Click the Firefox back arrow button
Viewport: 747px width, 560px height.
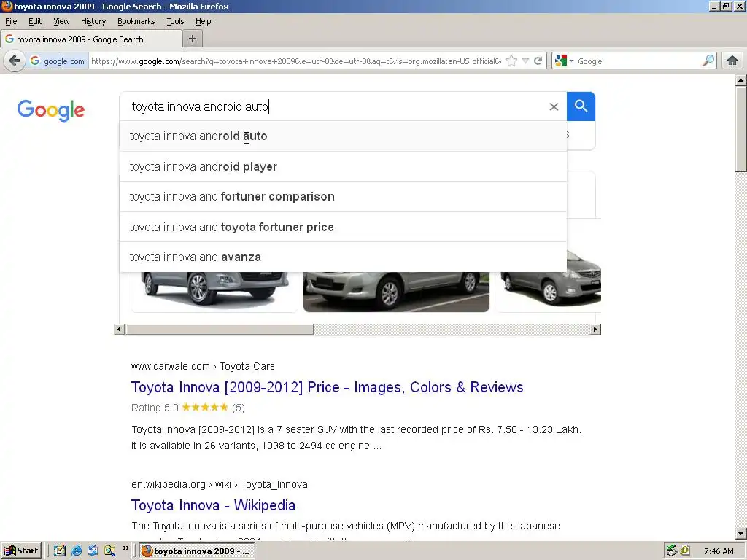15,61
